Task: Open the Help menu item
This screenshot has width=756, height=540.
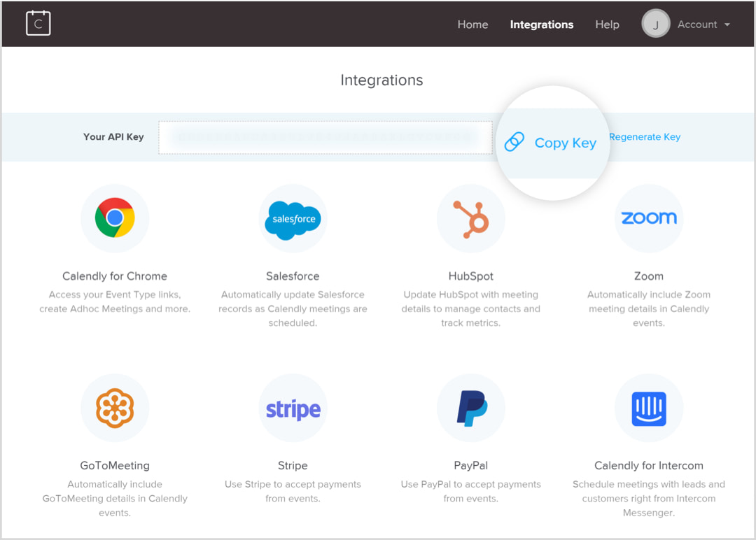Action: 607,24
